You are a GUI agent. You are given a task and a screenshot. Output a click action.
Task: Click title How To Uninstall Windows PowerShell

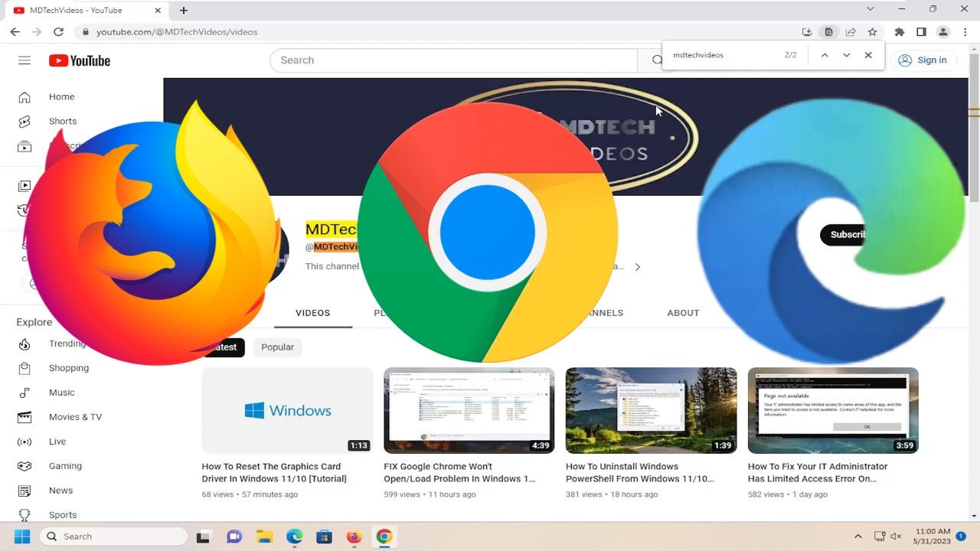point(639,473)
